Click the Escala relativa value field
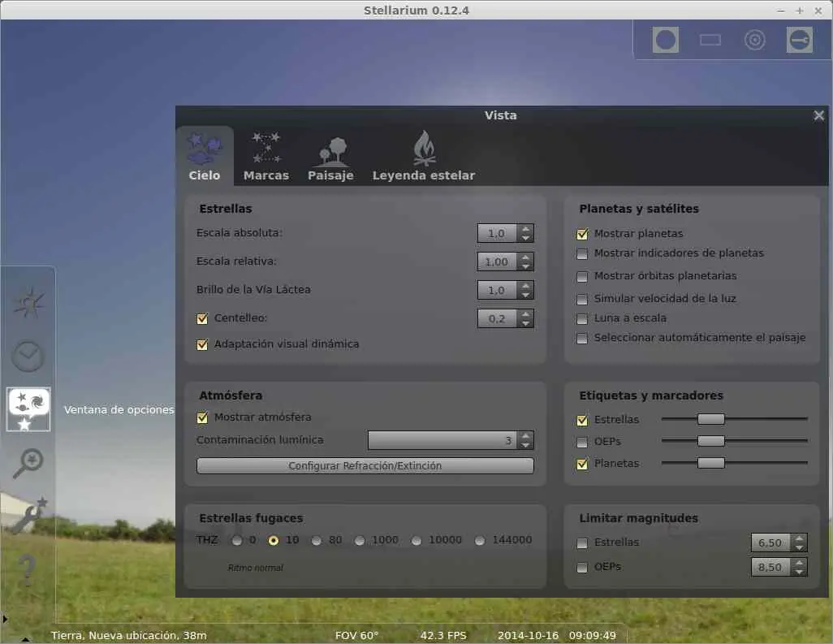This screenshot has height=644, width=833. 498,262
